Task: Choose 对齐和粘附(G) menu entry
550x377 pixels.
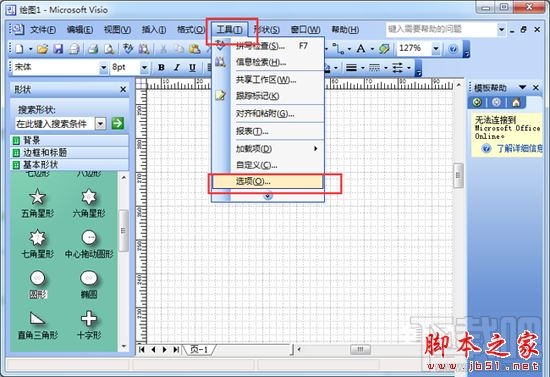Action: tap(268, 114)
